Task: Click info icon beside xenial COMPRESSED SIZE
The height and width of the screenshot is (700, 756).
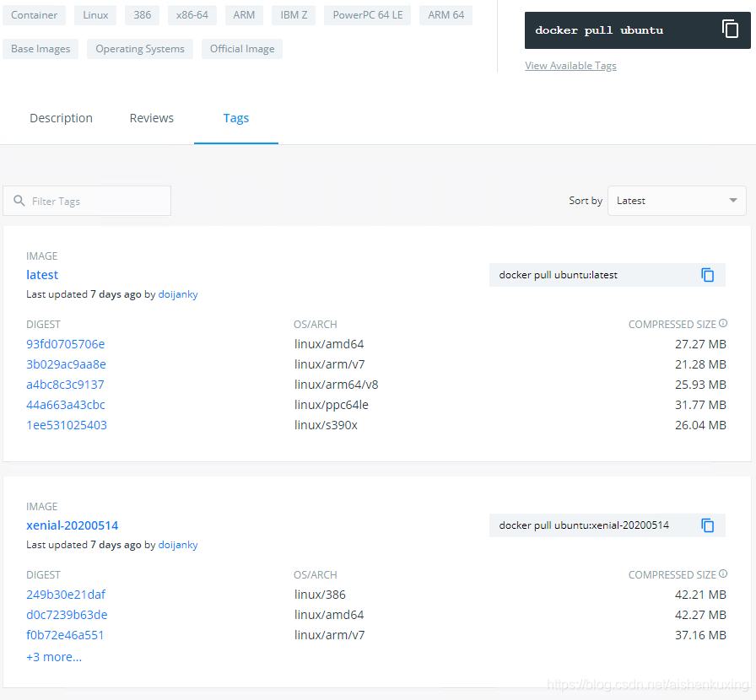Action: click(723, 573)
